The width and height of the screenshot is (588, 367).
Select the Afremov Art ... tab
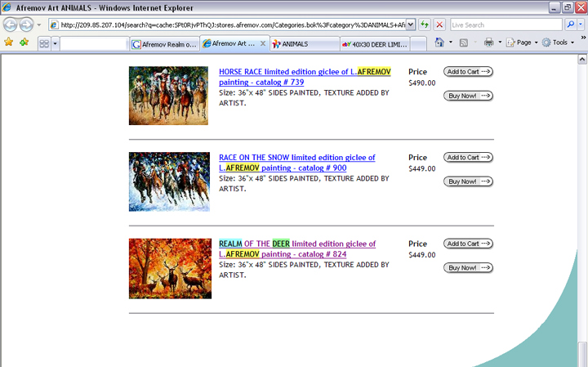pos(229,43)
